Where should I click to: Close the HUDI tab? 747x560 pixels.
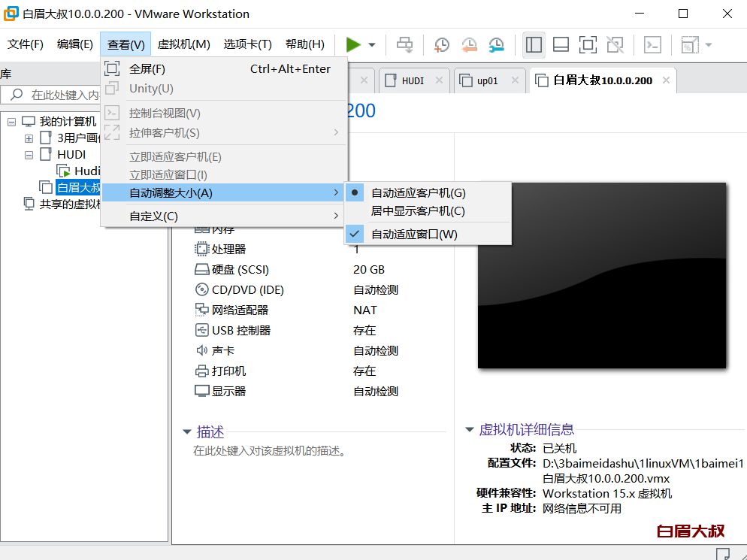pos(439,80)
